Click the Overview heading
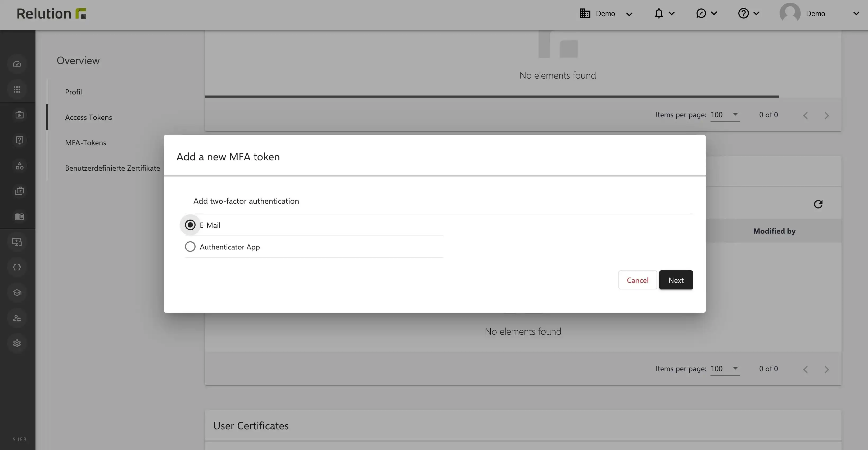This screenshot has height=450, width=868. coord(78,61)
